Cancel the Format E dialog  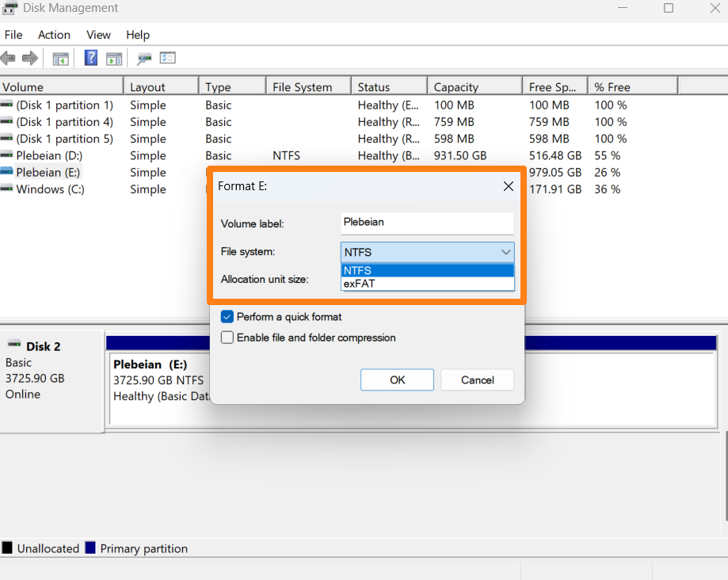point(477,380)
